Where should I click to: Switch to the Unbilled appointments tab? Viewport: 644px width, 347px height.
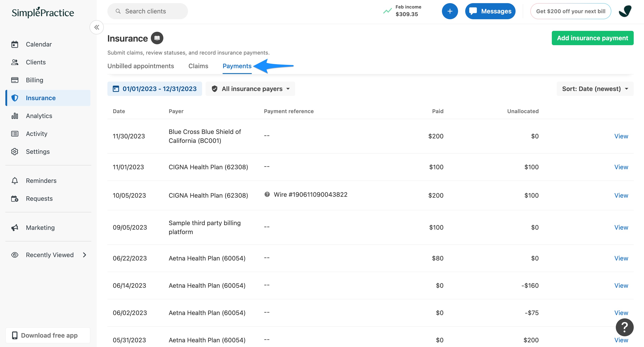(141, 66)
